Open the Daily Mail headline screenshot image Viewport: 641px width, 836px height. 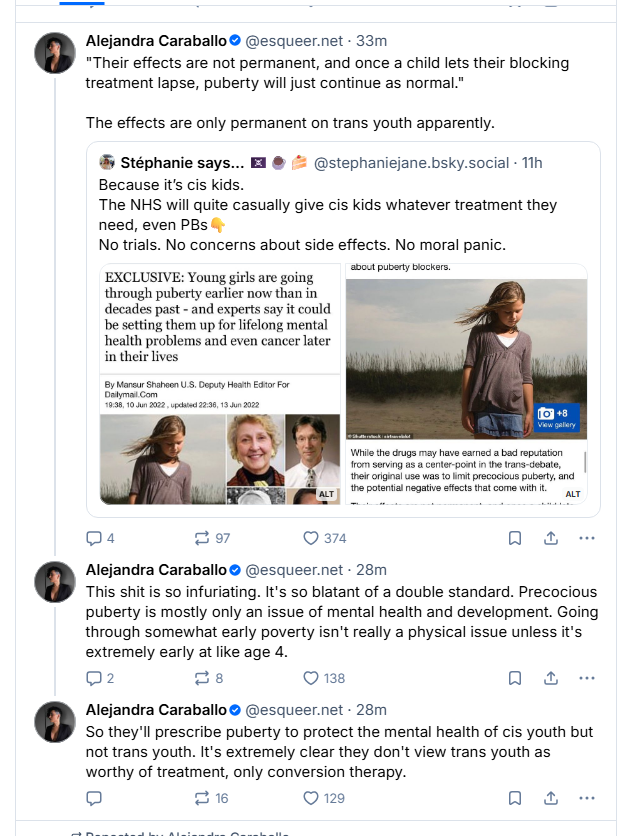pyautogui.click(x=220, y=384)
